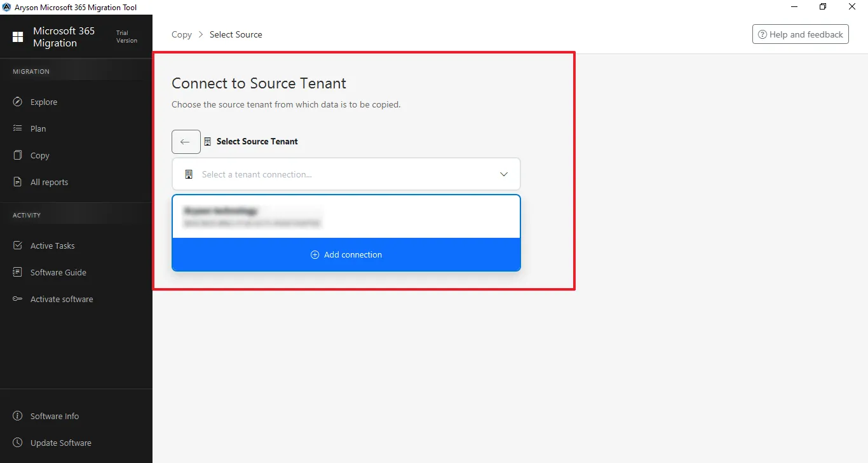
Task: Click the Trial Version label
Action: point(126,36)
